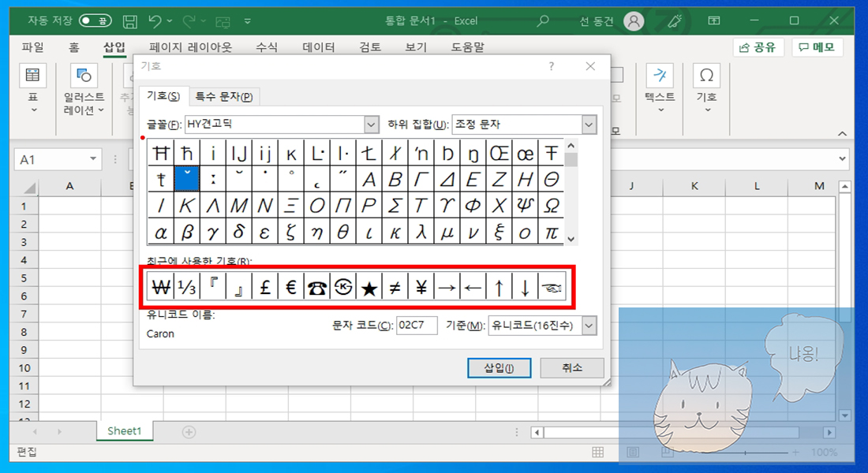Select the Σ symbol in the grid
868x473 pixels.
[395, 206]
